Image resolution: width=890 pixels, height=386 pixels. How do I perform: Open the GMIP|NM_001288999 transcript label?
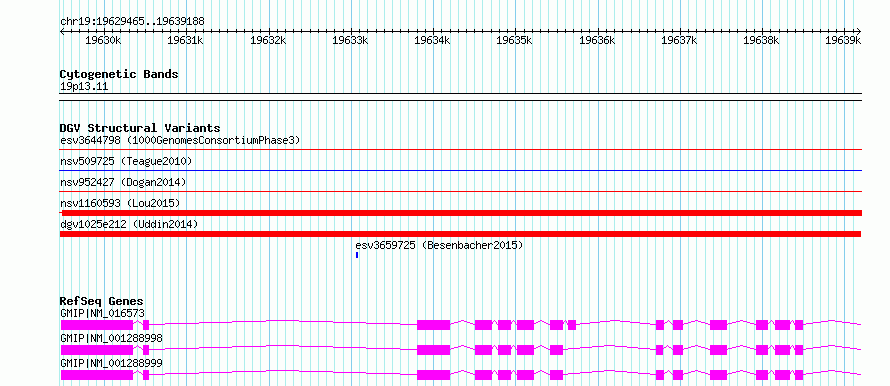click(x=111, y=363)
